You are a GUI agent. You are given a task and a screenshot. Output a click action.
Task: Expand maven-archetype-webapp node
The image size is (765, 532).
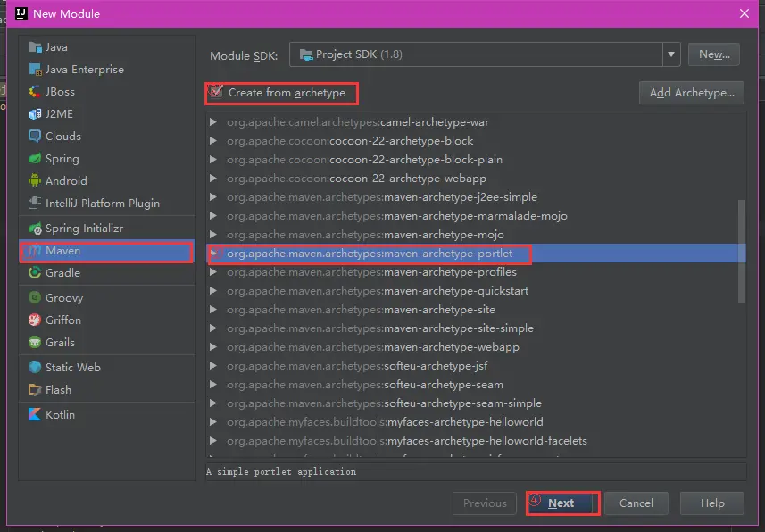click(x=213, y=347)
